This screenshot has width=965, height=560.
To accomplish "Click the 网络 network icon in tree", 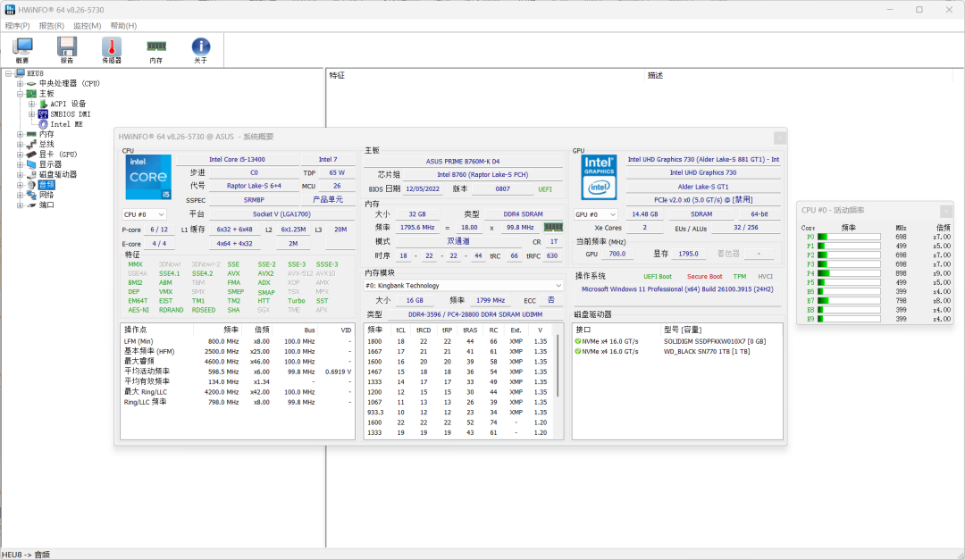I will tap(31, 195).
